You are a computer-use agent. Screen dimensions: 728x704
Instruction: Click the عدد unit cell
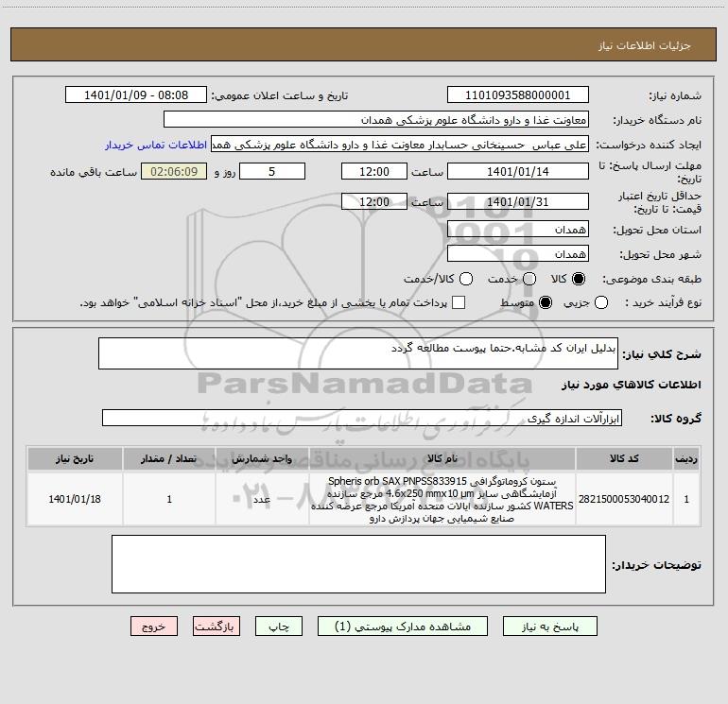point(262,499)
